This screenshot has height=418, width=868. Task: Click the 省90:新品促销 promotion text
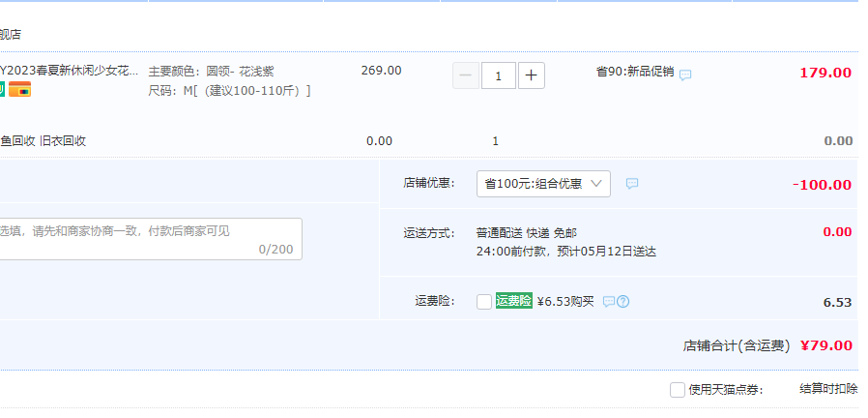(x=635, y=72)
